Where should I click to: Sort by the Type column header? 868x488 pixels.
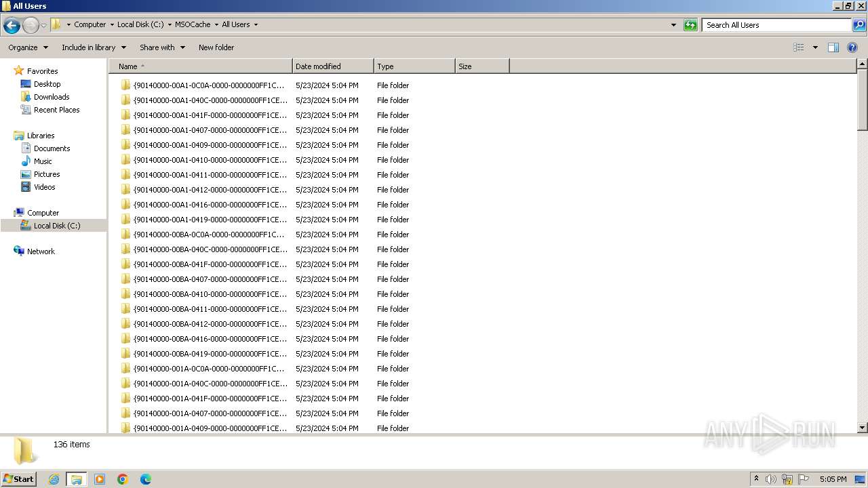tap(414, 66)
